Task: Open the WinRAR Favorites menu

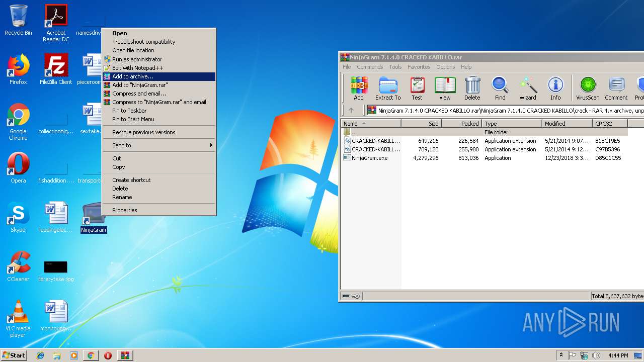Action: [419, 67]
